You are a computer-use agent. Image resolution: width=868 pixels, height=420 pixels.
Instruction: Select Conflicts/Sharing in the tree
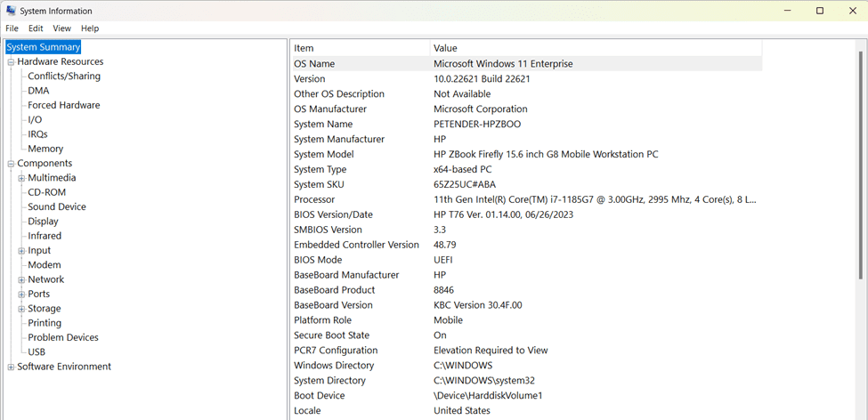(x=64, y=76)
